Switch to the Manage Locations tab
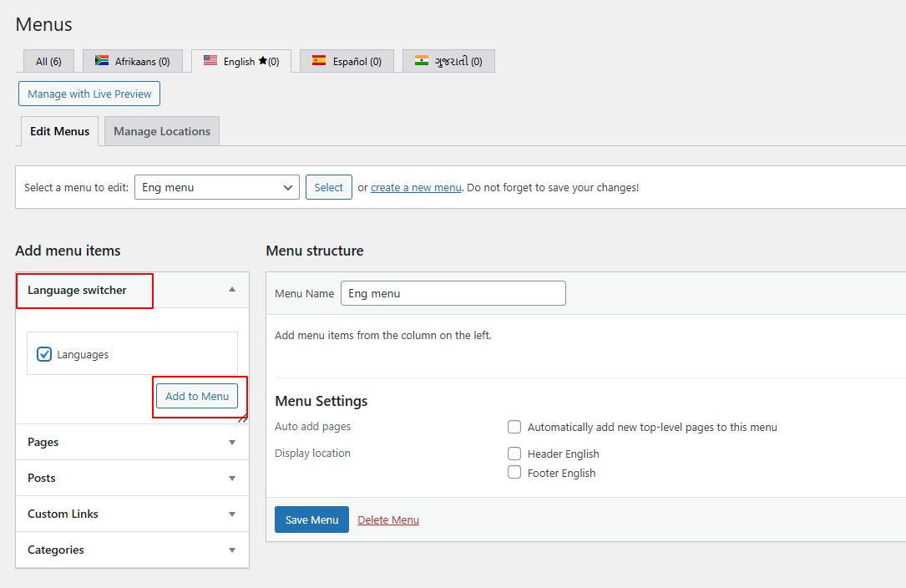The width and height of the screenshot is (906, 588). point(162,131)
